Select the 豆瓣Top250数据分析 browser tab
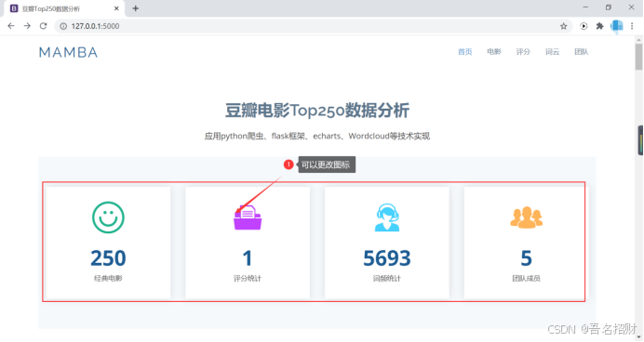 coord(63,8)
